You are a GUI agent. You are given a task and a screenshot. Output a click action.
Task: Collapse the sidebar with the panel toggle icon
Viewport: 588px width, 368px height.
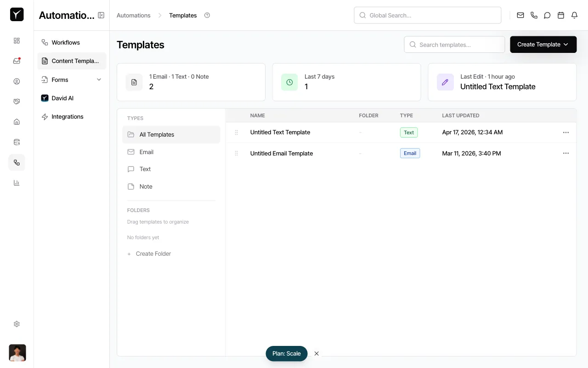coord(101,15)
